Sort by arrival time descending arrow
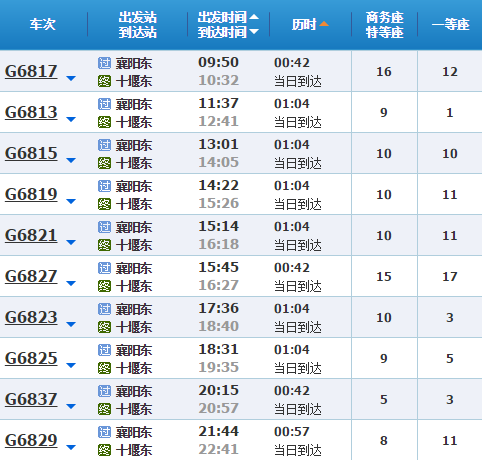The width and height of the screenshot is (482, 468). (254, 32)
